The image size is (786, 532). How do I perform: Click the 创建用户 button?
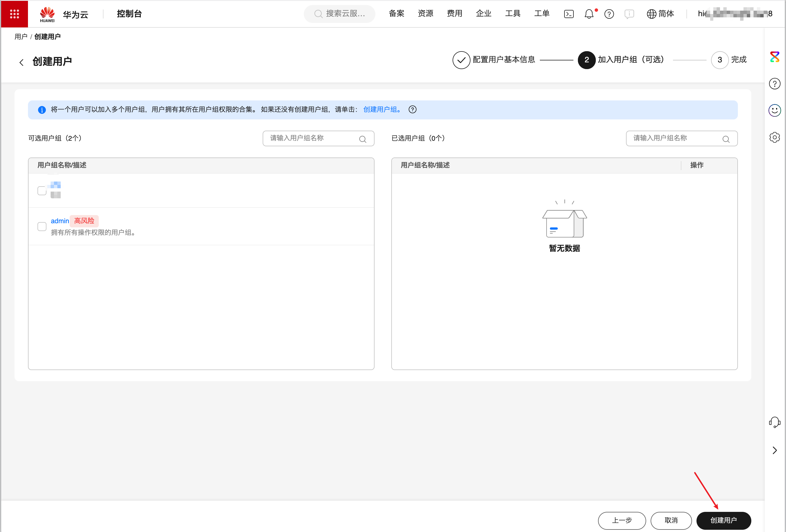point(723,520)
